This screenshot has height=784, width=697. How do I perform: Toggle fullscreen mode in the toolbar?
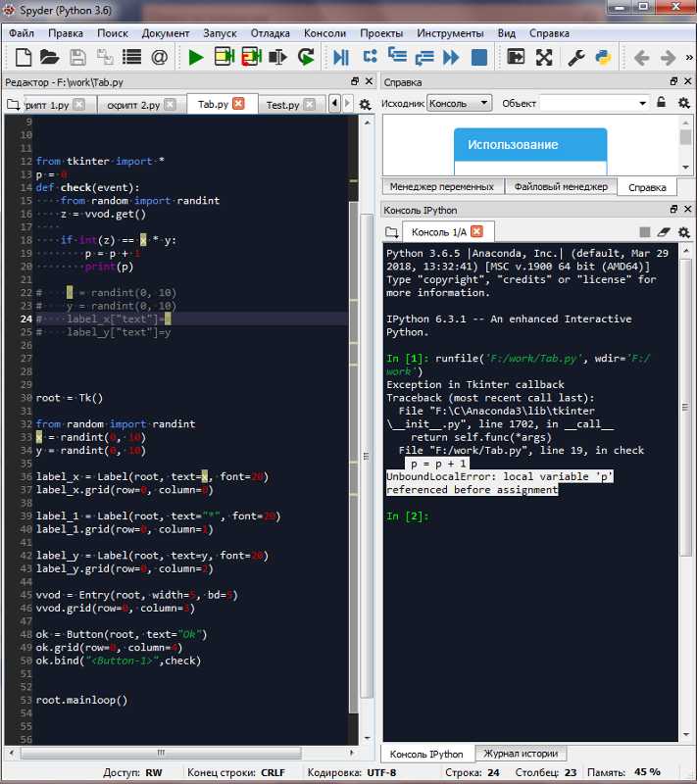[x=544, y=58]
